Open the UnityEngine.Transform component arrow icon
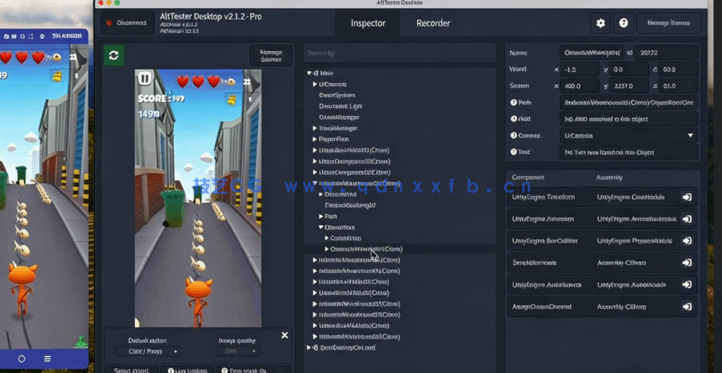This screenshot has height=373, width=722. pyautogui.click(x=687, y=197)
